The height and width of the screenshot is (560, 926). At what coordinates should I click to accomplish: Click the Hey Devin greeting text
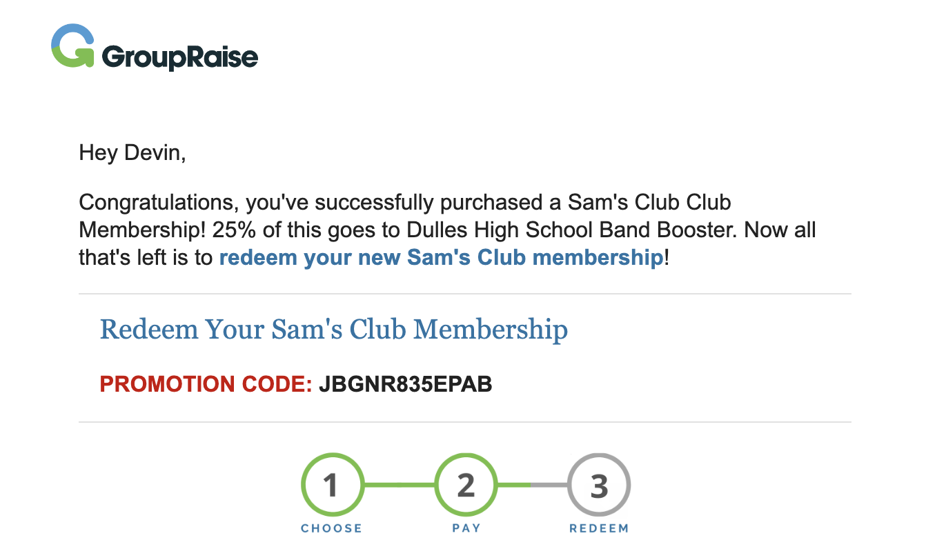click(132, 152)
